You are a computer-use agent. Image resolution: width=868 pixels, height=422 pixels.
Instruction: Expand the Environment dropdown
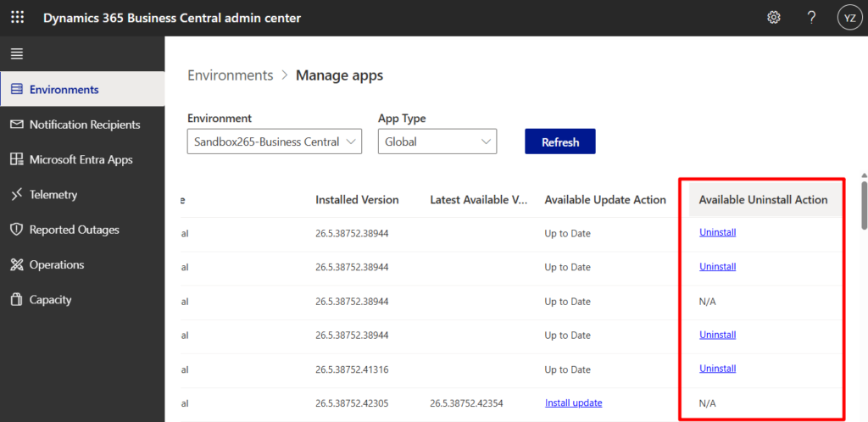click(x=274, y=142)
